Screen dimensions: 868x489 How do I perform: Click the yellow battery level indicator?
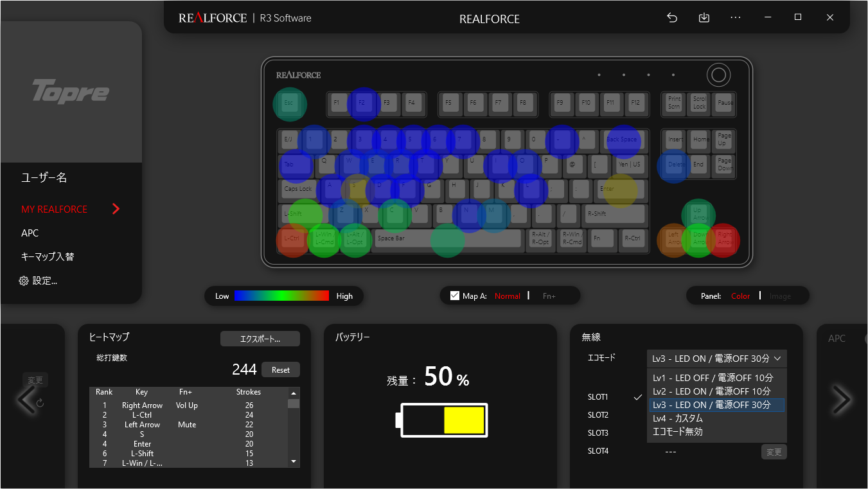point(464,420)
